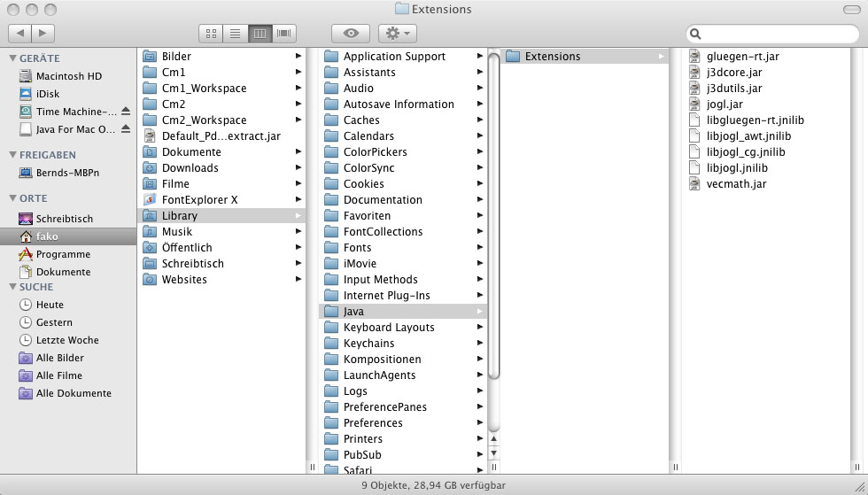This screenshot has height=495, width=868.
Task: Collapse the SUCHE sidebar section
Action: point(12,287)
